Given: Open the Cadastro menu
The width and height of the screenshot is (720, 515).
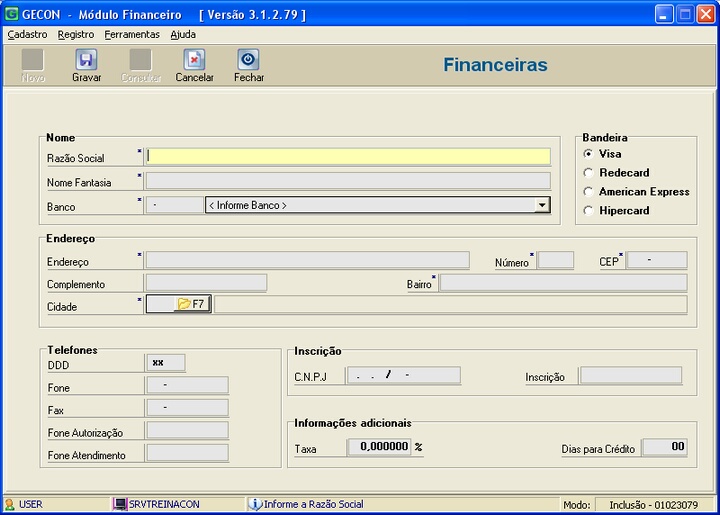Looking at the screenshot, I should click(27, 34).
